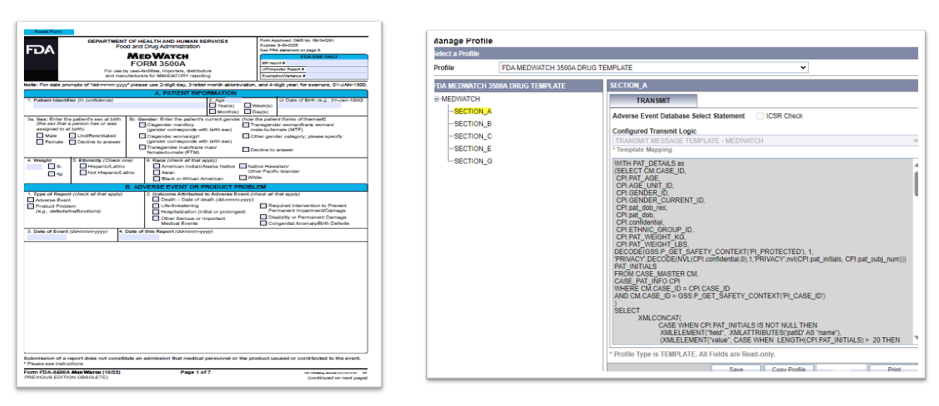
Task: Click the Date of Event input field
Action: tap(46, 237)
